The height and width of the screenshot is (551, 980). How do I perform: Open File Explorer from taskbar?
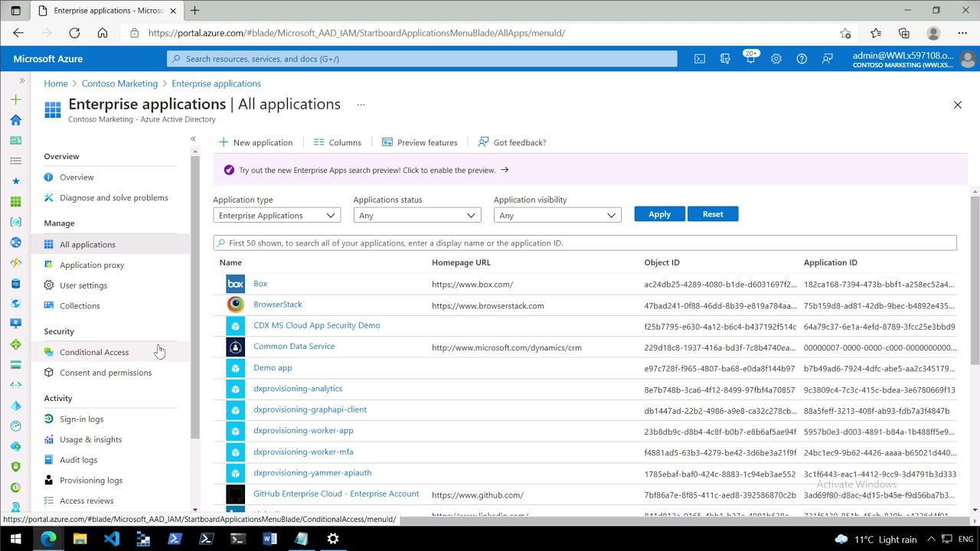click(x=80, y=539)
